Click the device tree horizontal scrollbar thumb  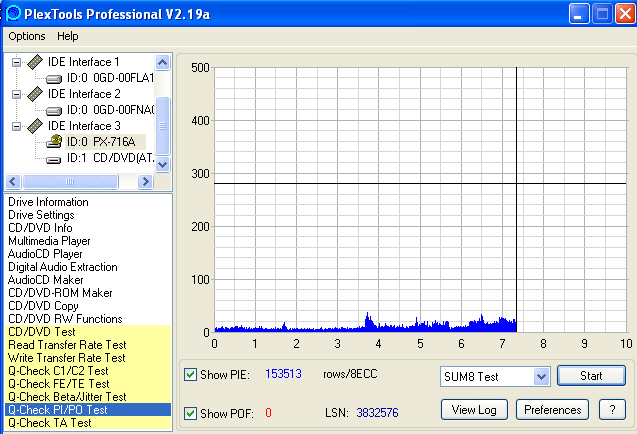click(70, 181)
